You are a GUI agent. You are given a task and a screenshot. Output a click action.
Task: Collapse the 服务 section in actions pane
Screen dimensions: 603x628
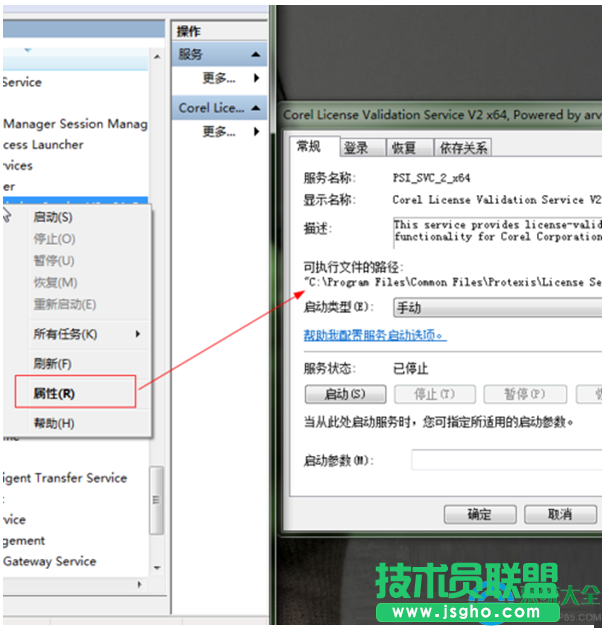click(x=256, y=55)
